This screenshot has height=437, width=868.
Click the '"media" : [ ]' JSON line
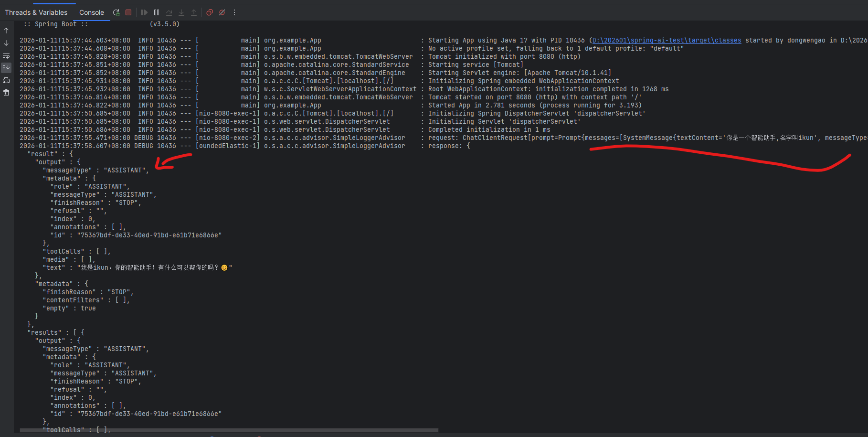[x=69, y=260]
